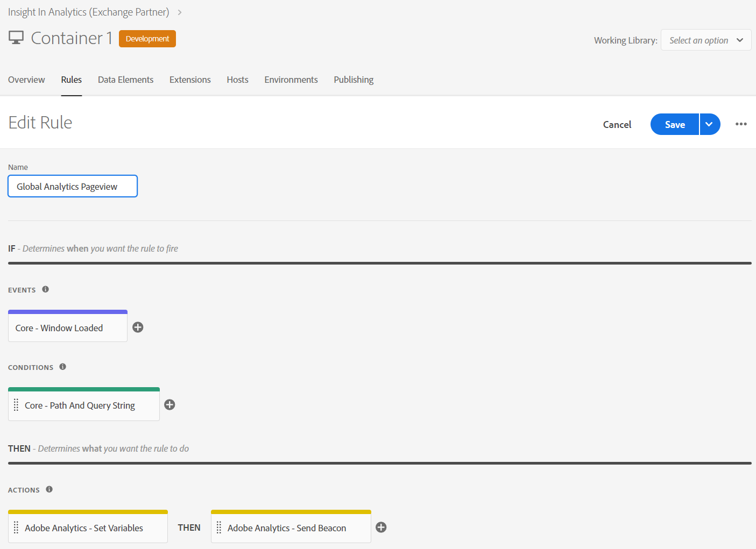Open the more options ellipsis menu

pos(741,124)
